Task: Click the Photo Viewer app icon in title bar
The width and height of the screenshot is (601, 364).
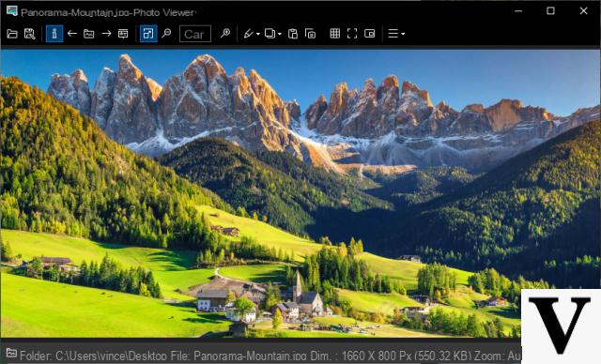Action: [12, 10]
